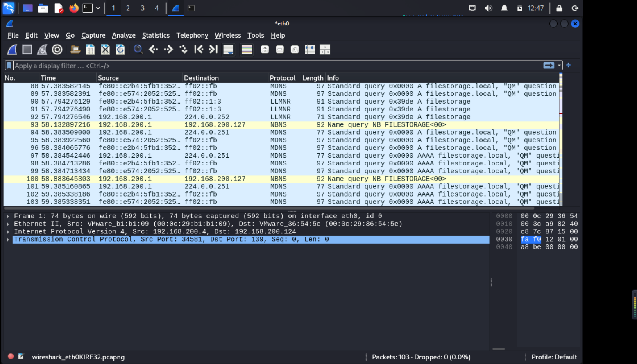
Task: Open Find Packet magnifier tool
Action: (138, 50)
